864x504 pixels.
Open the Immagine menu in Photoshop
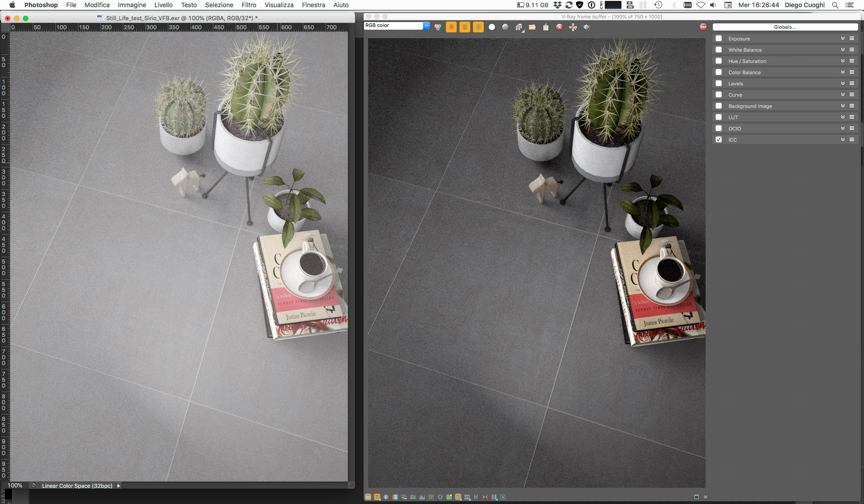(x=130, y=6)
